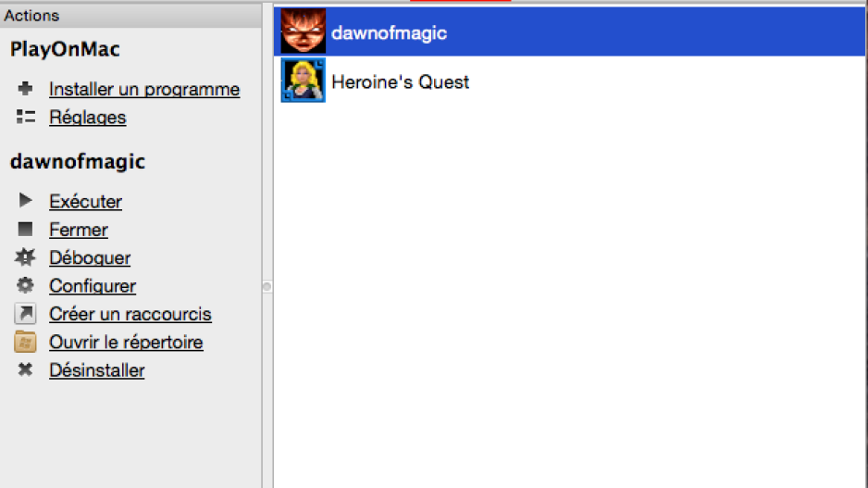Click the Ouvrir le répertoire link
Screen dimensions: 868x488
coord(126,343)
